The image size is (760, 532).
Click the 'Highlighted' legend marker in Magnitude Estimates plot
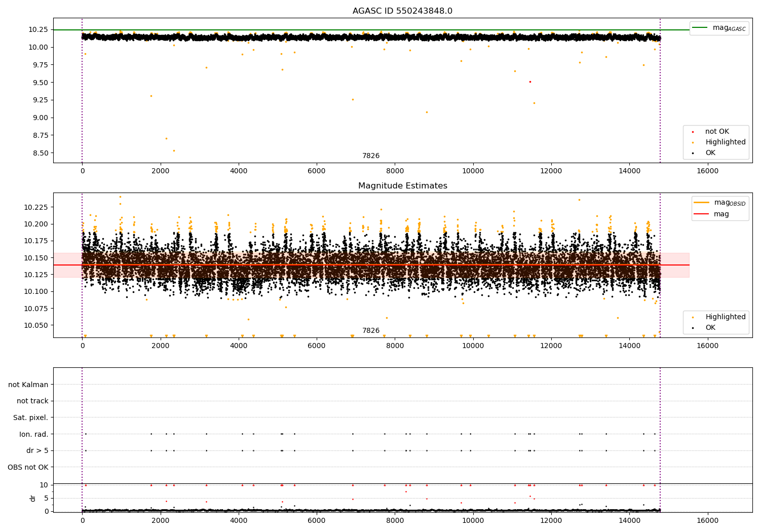pyautogui.click(x=693, y=317)
